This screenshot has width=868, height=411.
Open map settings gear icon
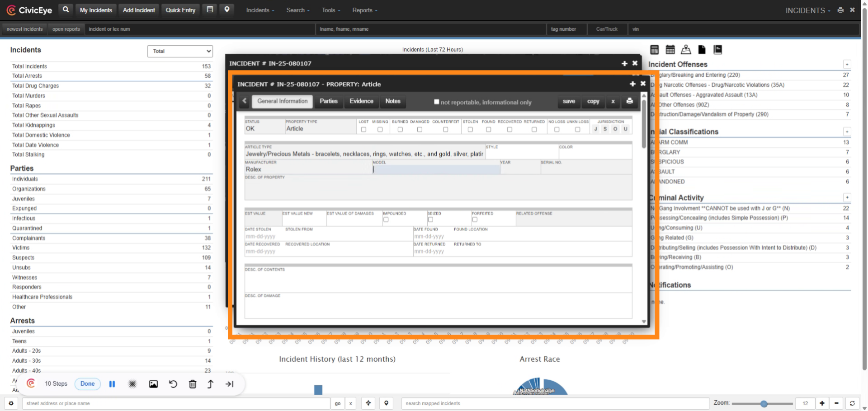tap(11, 403)
